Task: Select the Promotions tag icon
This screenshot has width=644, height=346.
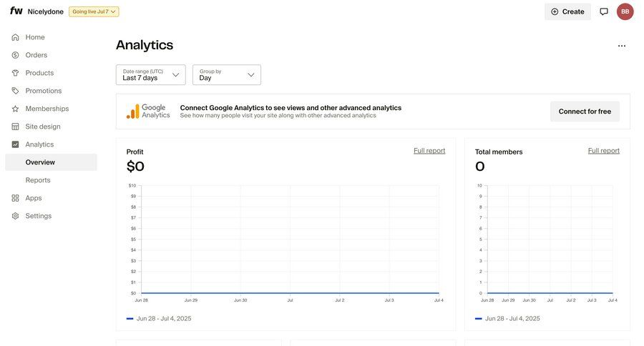Action: (x=16, y=91)
